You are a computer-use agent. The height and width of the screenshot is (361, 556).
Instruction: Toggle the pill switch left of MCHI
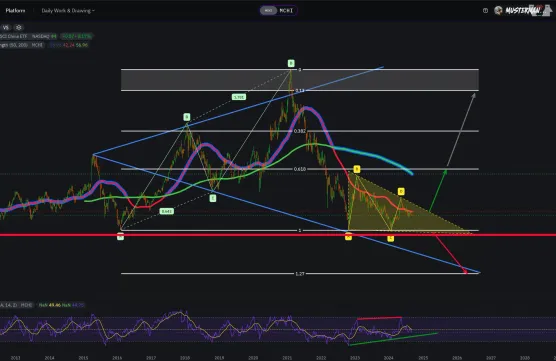[268, 11]
